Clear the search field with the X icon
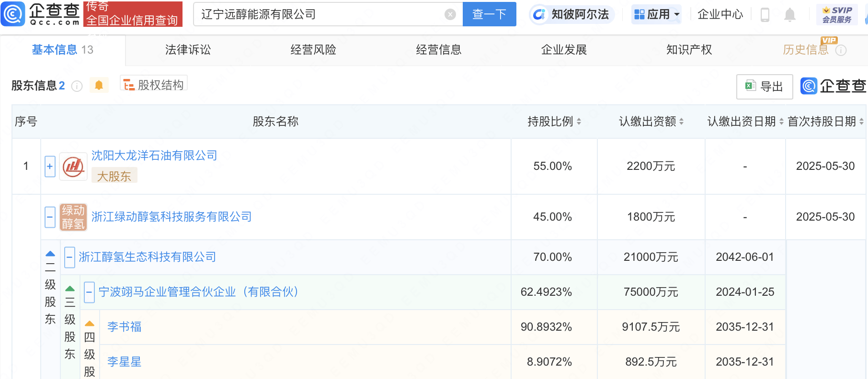The height and width of the screenshot is (379, 868). [x=450, y=14]
